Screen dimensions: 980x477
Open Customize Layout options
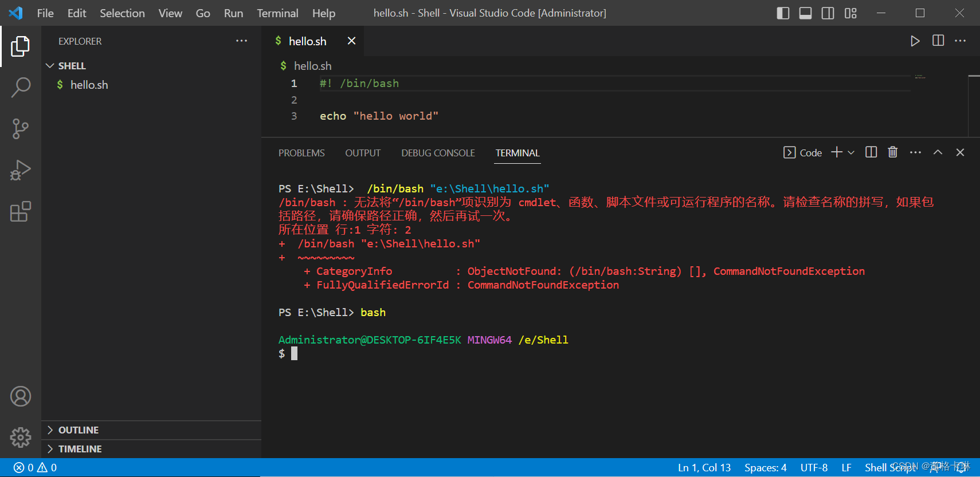[850, 13]
